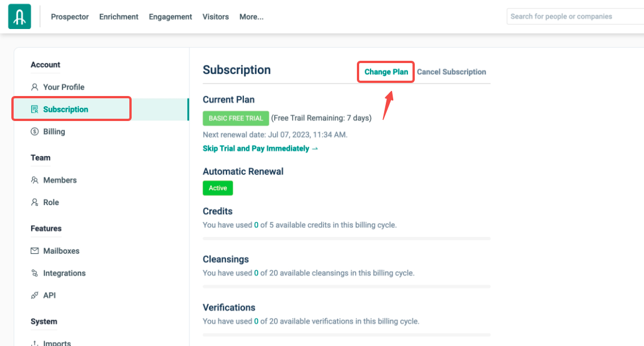The image size is (644, 346).
Task: Click the Mailboxes envelope icon
Action: [x=35, y=251]
